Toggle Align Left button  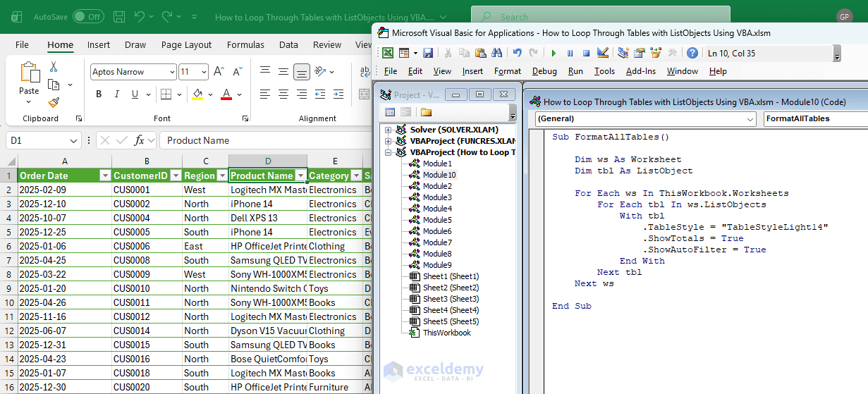pos(265,94)
